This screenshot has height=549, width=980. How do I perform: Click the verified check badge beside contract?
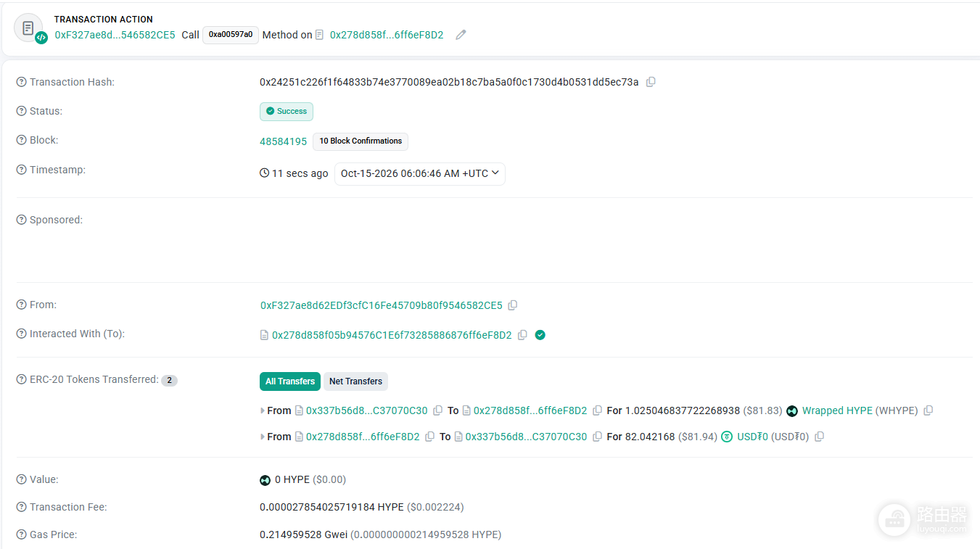click(x=540, y=335)
